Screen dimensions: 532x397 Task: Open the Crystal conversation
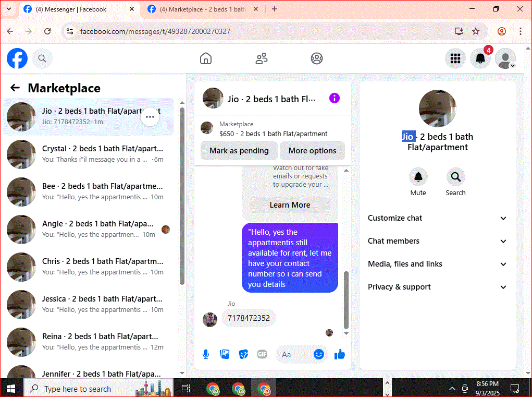tap(89, 154)
